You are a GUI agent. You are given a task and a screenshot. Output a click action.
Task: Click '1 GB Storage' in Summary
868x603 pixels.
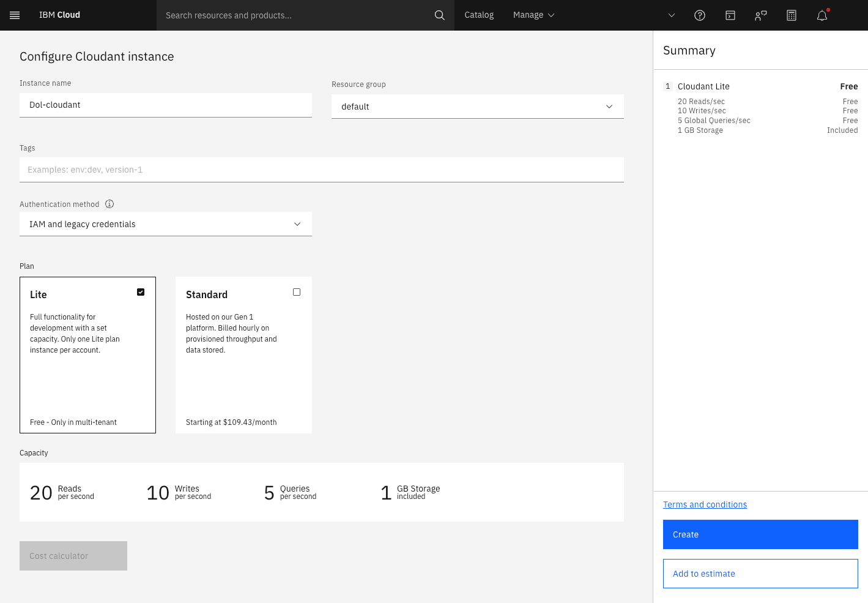click(x=700, y=130)
